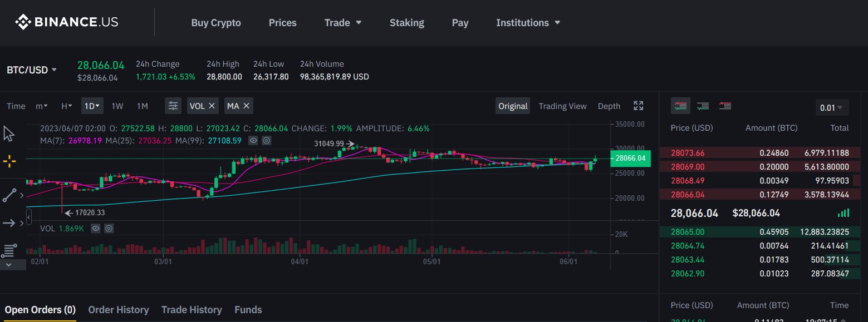Select the horizontal arrow ray tool
The width and height of the screenshot is (868, 322).
point(9,223)
